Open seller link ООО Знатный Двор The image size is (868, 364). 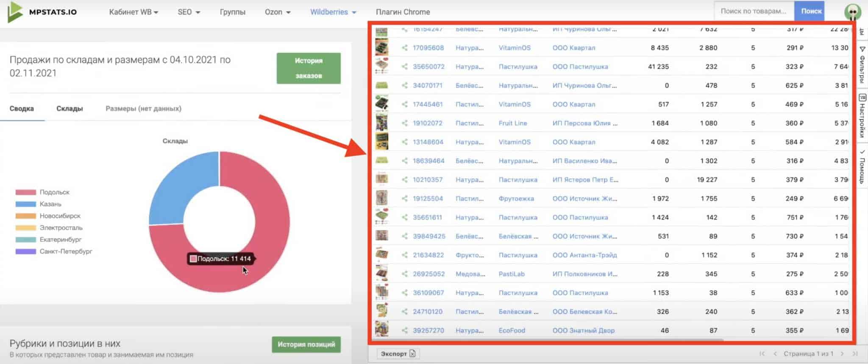tap(583, 331)
